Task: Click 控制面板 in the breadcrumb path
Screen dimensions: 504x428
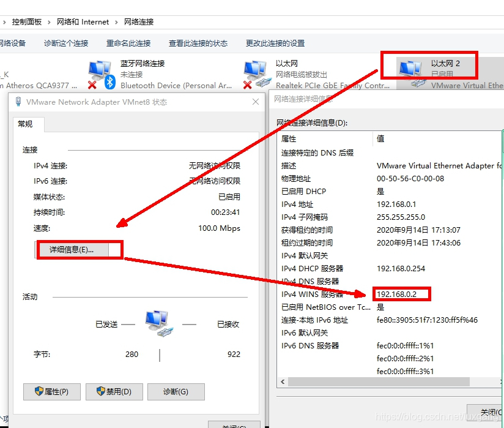Action: [27, 22]
